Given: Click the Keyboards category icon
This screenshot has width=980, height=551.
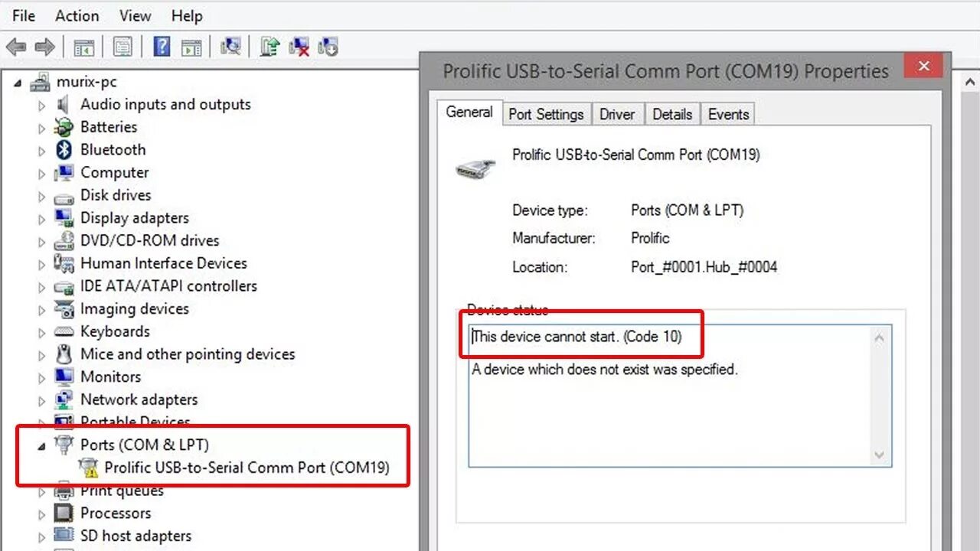Looking at the screenshot, I should click(x=64, y=332).
